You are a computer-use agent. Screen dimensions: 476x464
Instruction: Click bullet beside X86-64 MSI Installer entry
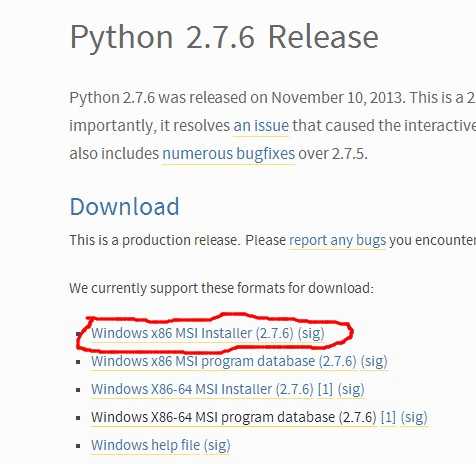pyautogui.click(x=78, y=390)
